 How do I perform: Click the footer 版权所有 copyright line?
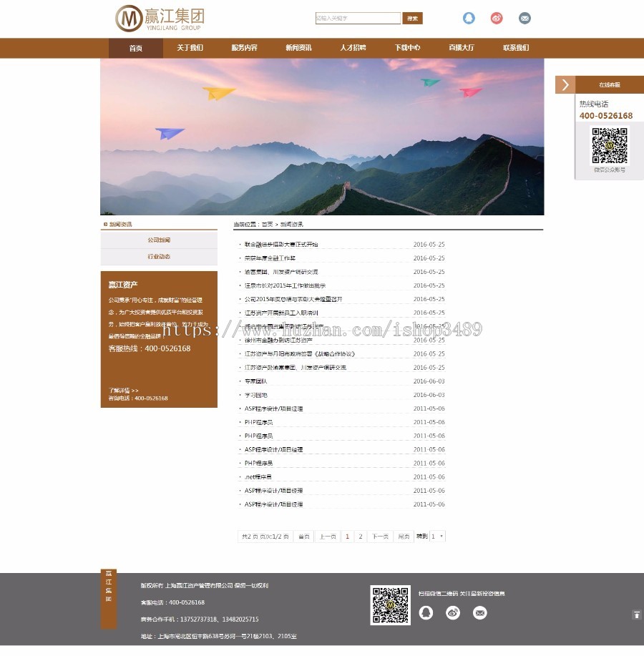pyautogui.click(x=205, y=586)
